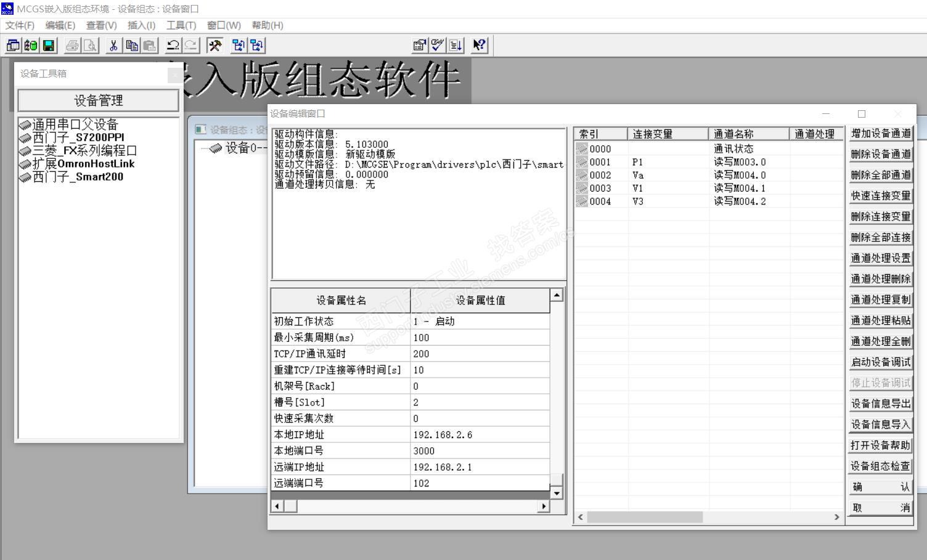927x560 pixels.
Task: Click the 连接变量 column header
Action: (668, 134)
